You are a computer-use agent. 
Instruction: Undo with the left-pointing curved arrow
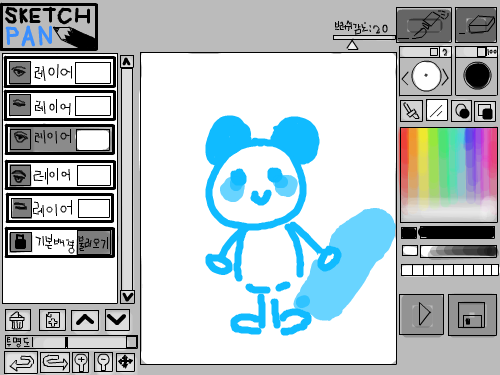tap(21, 362)
